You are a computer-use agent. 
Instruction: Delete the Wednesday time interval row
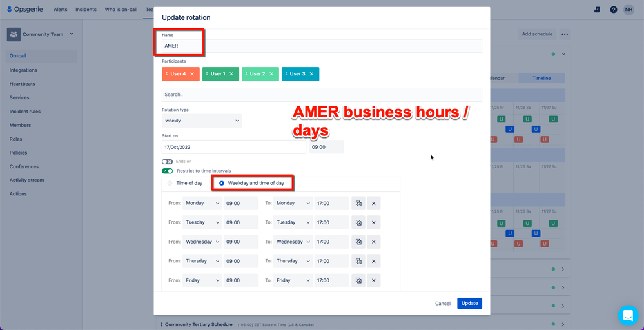coord(374,242)
